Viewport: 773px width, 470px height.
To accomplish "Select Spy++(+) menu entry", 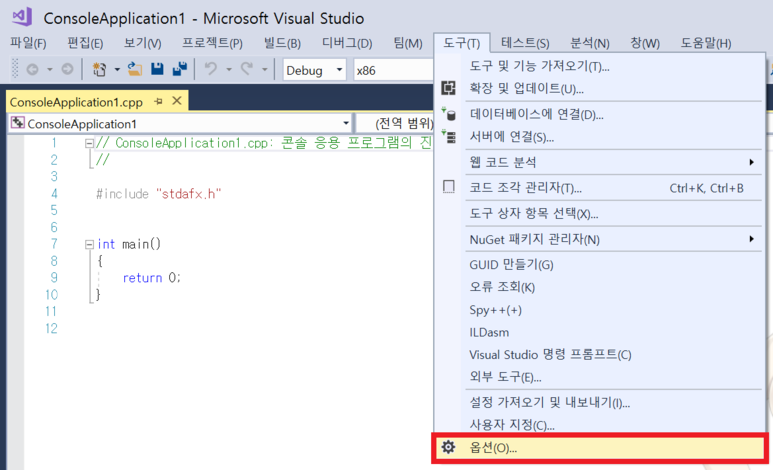I will click(x=599, y=310).
